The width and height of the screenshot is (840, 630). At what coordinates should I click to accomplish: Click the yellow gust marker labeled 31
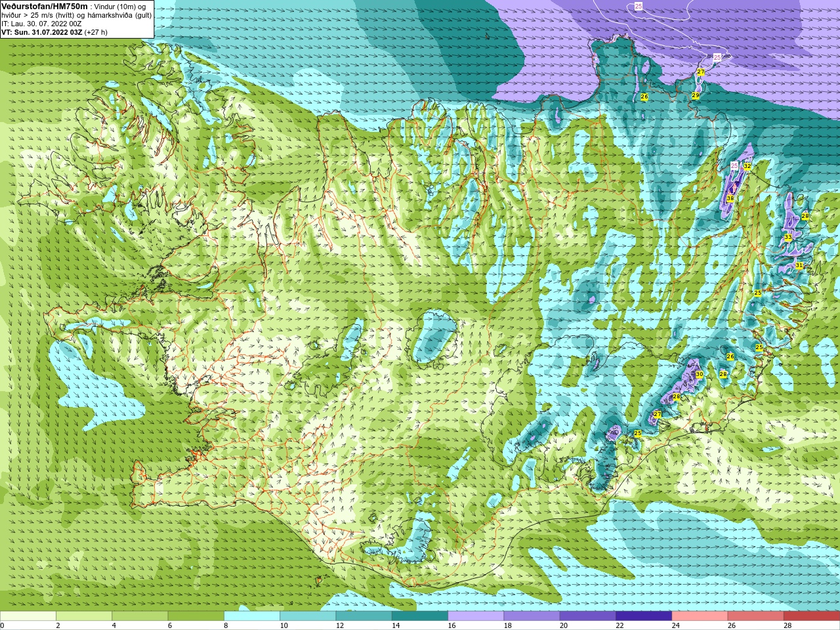(x=799, y=265)
